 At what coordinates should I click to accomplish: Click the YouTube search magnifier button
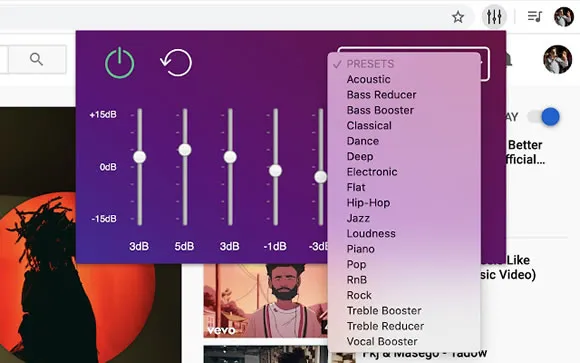pyautogui.click(x=37, y=59)
